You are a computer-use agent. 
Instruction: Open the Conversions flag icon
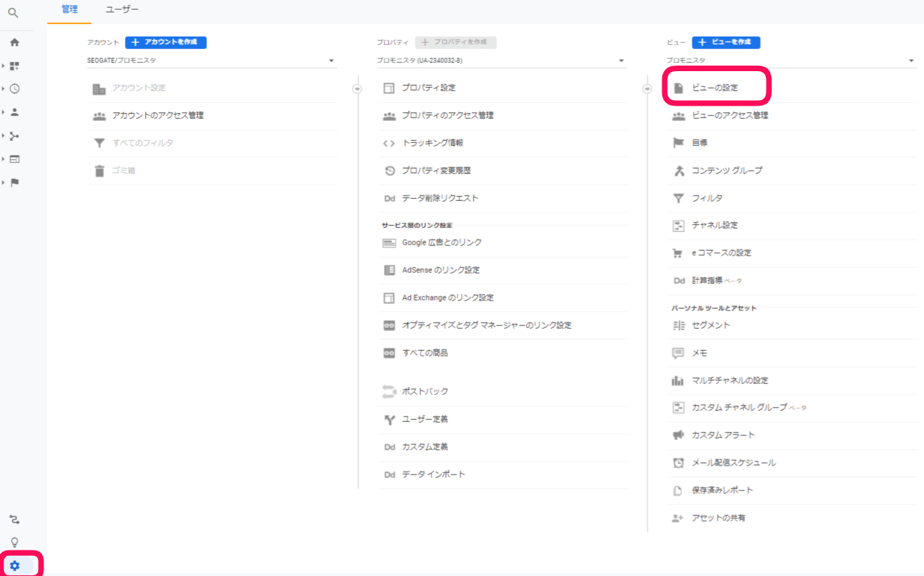15,183
